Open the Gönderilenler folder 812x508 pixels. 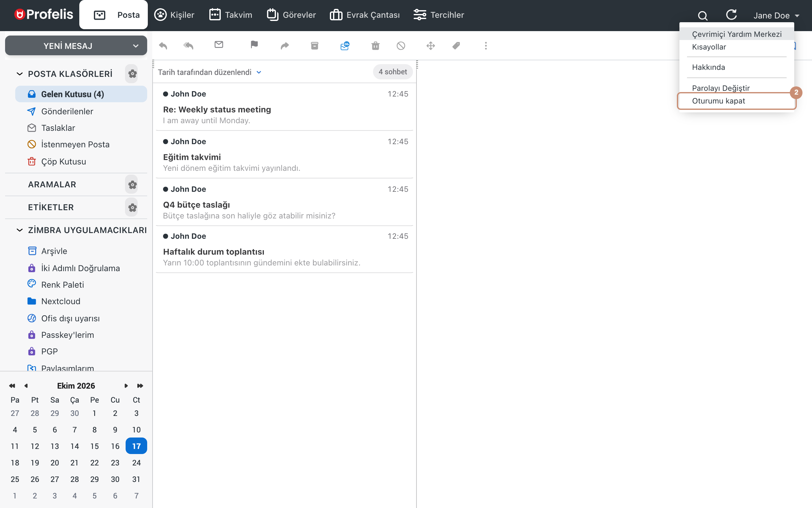click(81, 111)
